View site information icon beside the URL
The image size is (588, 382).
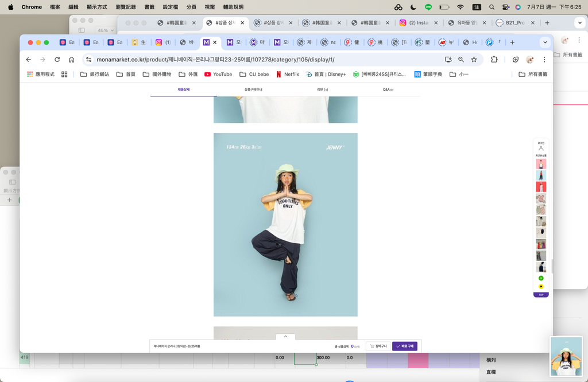pyautogui.click(x=89, y=60)
